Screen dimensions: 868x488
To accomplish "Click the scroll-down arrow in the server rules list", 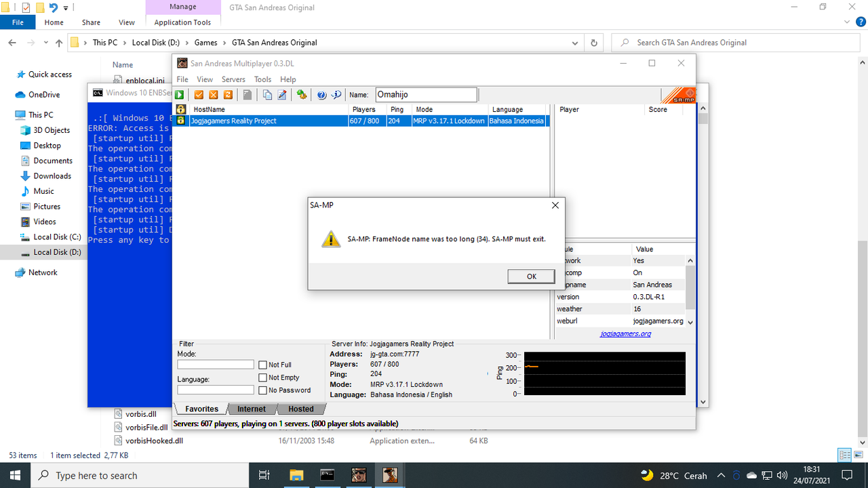I will pyautogui.click(x=690, y=322).
